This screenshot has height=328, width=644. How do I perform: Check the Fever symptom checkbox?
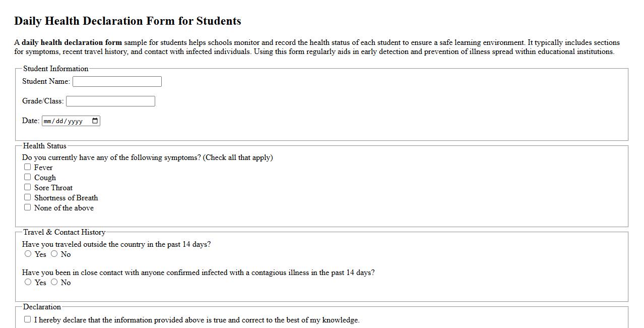pyautogui.click(x=28, y=167)
